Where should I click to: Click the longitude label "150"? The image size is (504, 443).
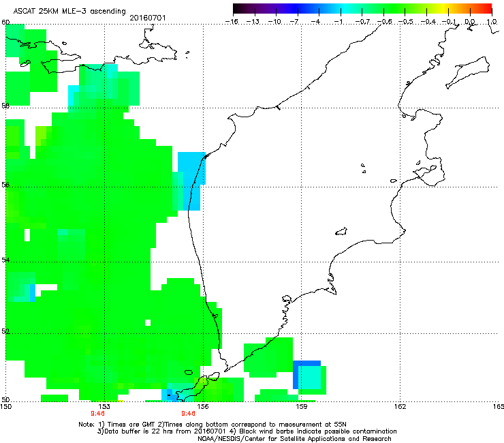5,407
